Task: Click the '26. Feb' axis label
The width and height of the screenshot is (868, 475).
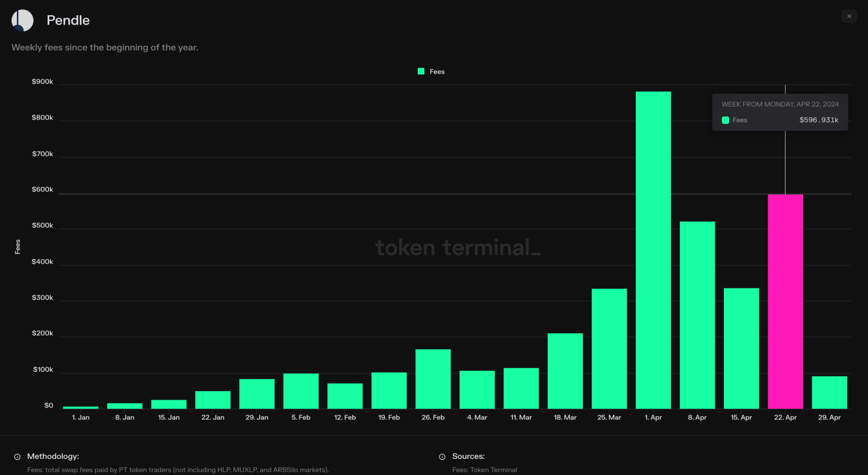Action: [433, 417]
